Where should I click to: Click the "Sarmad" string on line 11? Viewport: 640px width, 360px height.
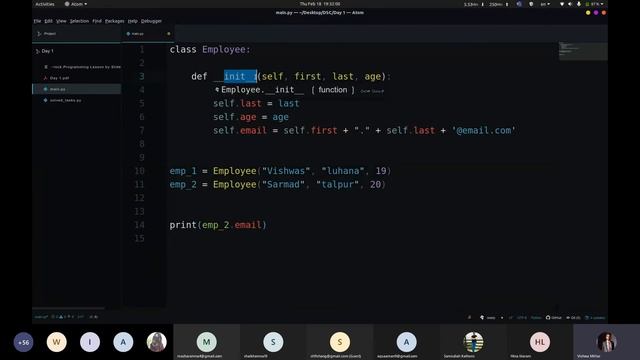283,184
